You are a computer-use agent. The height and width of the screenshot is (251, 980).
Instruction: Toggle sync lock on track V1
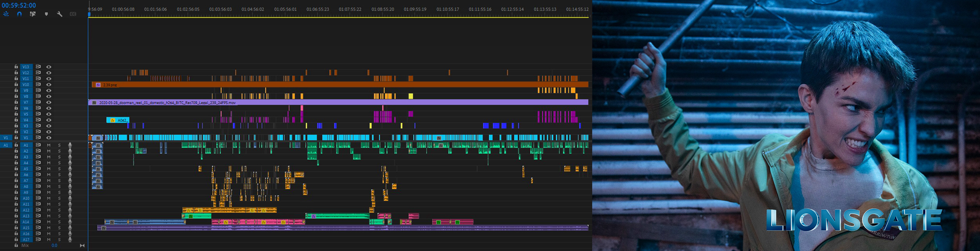click(38, 138)
